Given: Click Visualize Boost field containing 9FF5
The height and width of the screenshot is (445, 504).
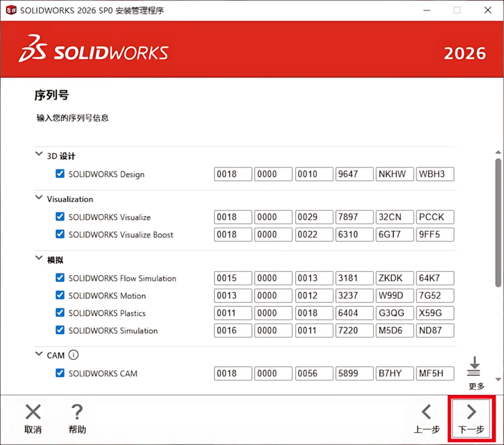Looking at the screenshot, I should click(435, 234).
